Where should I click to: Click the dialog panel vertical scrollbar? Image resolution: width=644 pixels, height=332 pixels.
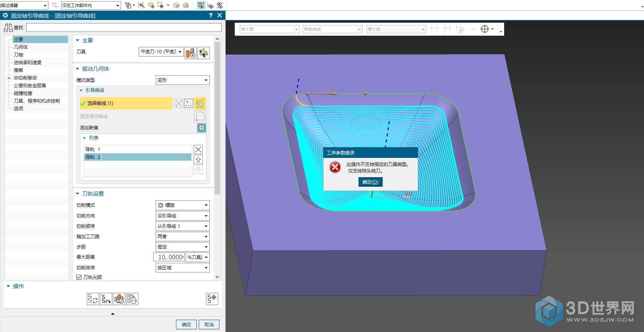[217, 118]
